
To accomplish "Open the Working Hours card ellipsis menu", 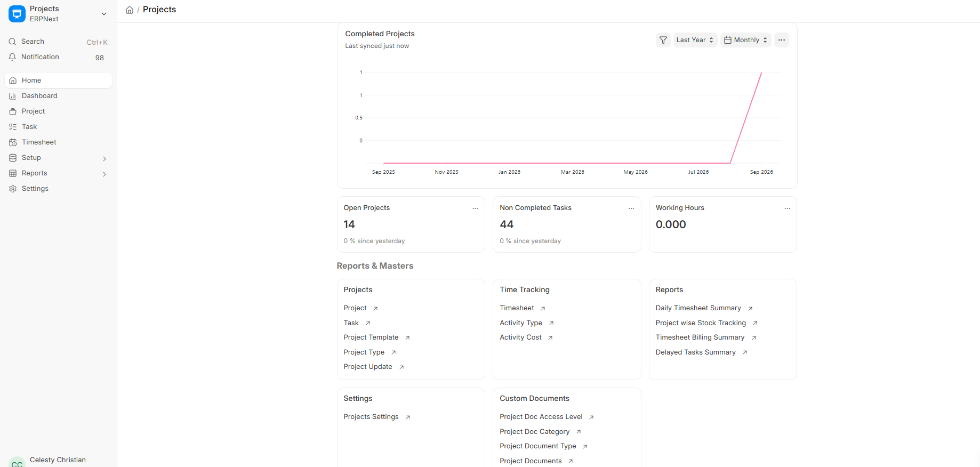I will click(788, 208).
